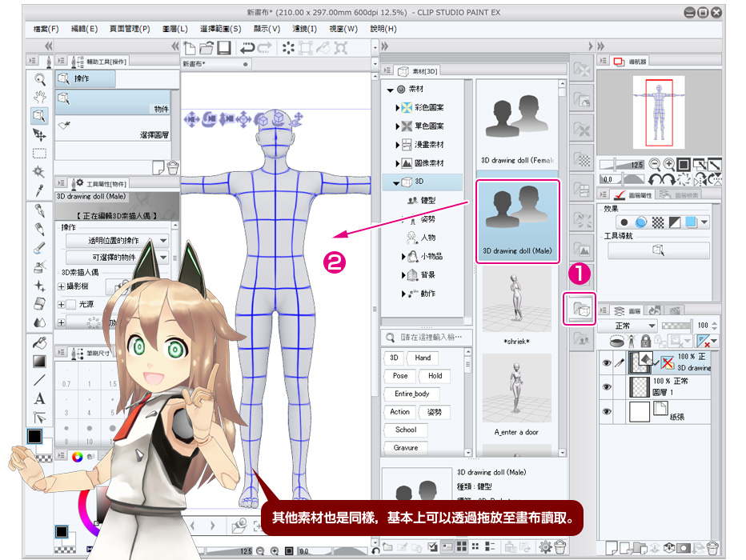The image size is (746, 560).
Task: Select the Text tool in toolbox
Action: pyautogui.click(x=39, y=398)
